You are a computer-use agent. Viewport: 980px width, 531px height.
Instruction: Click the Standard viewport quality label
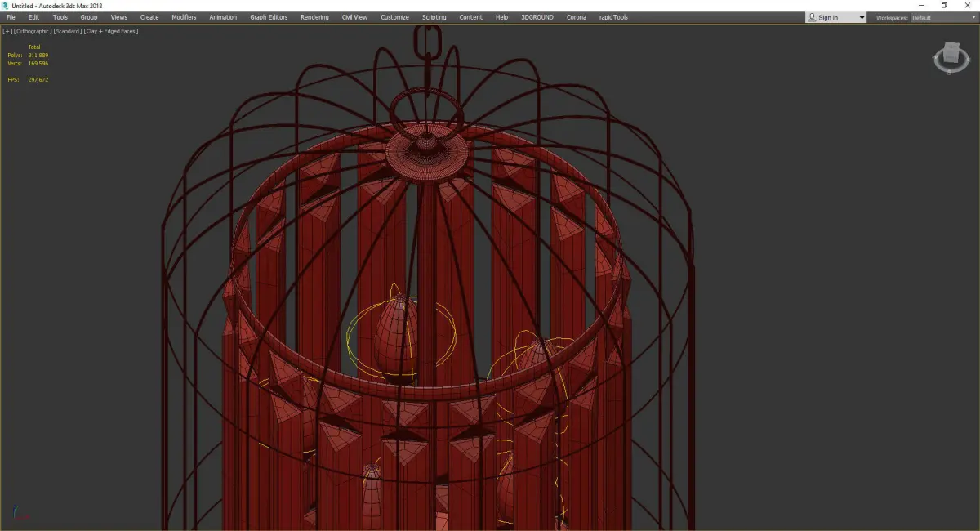pos(66,31)
